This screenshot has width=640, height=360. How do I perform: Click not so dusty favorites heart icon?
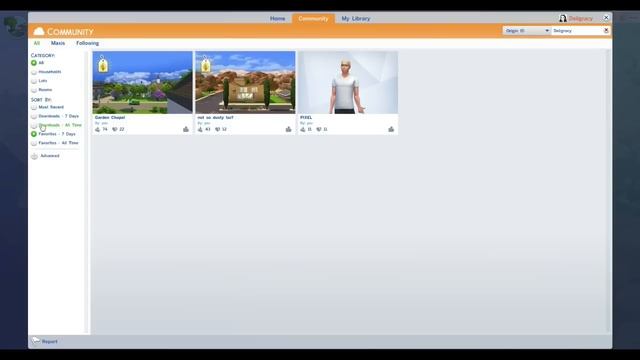[x=218, y=129]
